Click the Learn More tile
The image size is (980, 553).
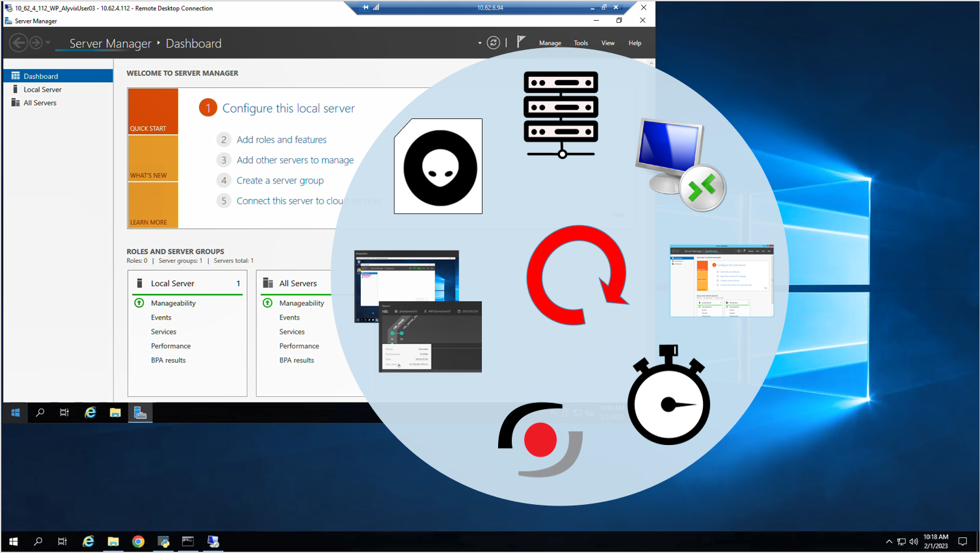click(153, 205)
